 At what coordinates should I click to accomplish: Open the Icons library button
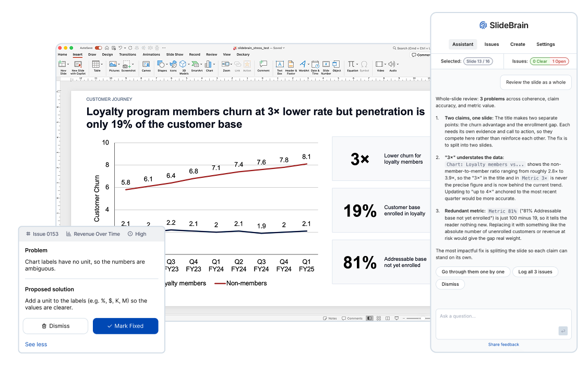173,65
